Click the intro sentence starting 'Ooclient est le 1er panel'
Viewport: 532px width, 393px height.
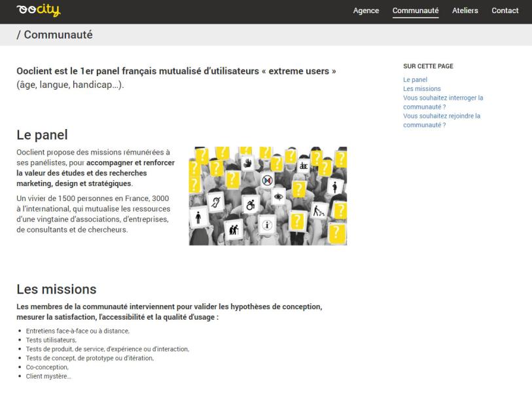[176, 78]
